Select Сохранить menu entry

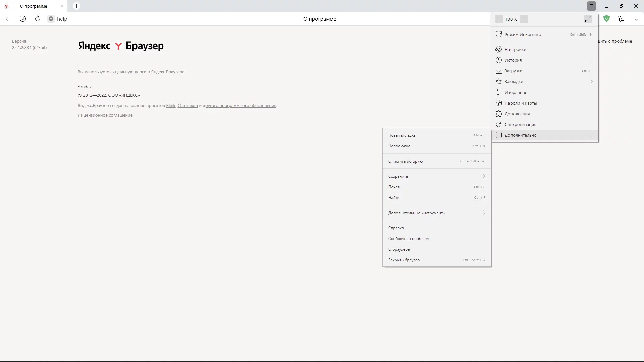(x=437, y=176)
